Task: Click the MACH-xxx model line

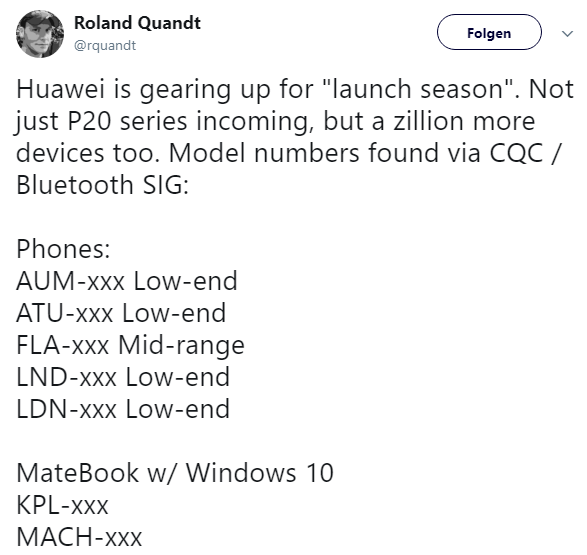Action: pos(79,537)
